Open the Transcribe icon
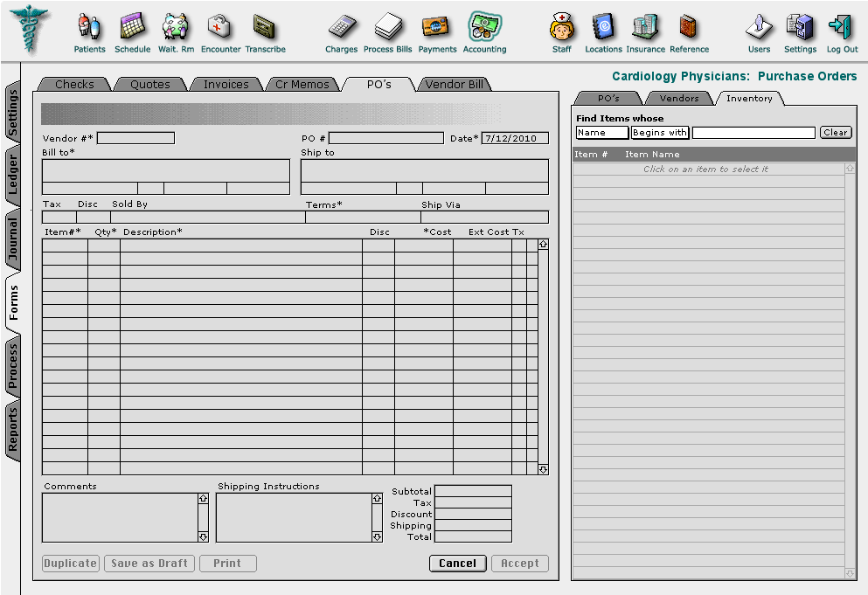 (265, 26)
